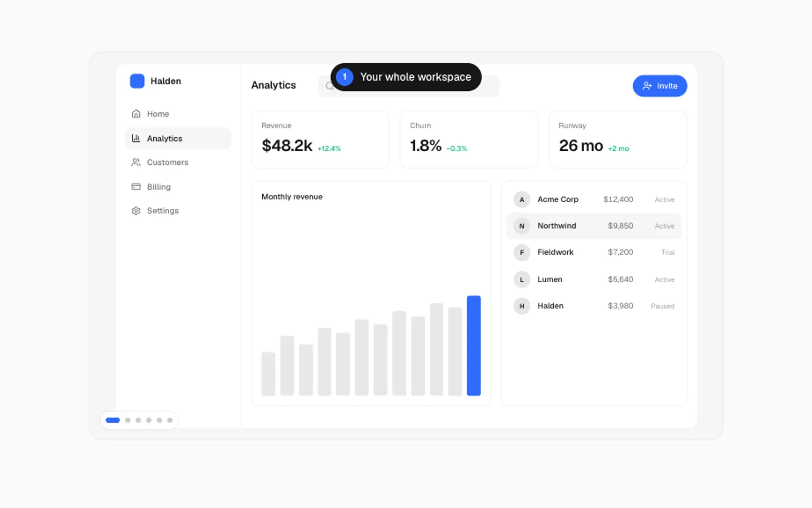Click the $12,400 amount for Acme Corp
812x508 pixels.
(x=618, y=199)
